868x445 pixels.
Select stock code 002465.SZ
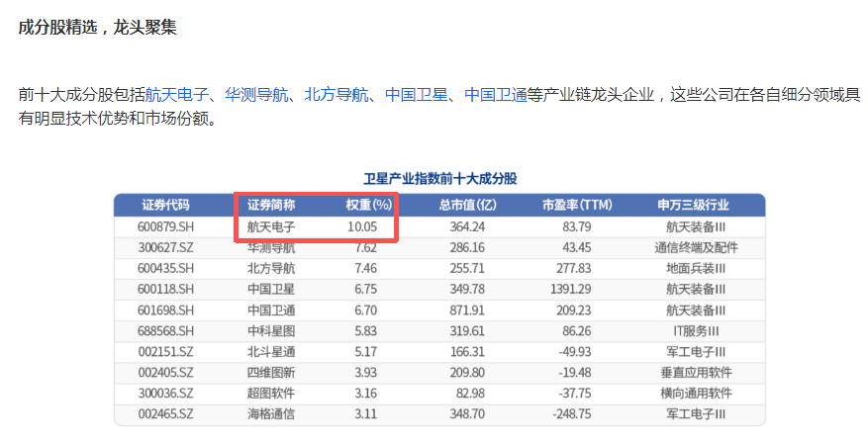pos(165,414)
